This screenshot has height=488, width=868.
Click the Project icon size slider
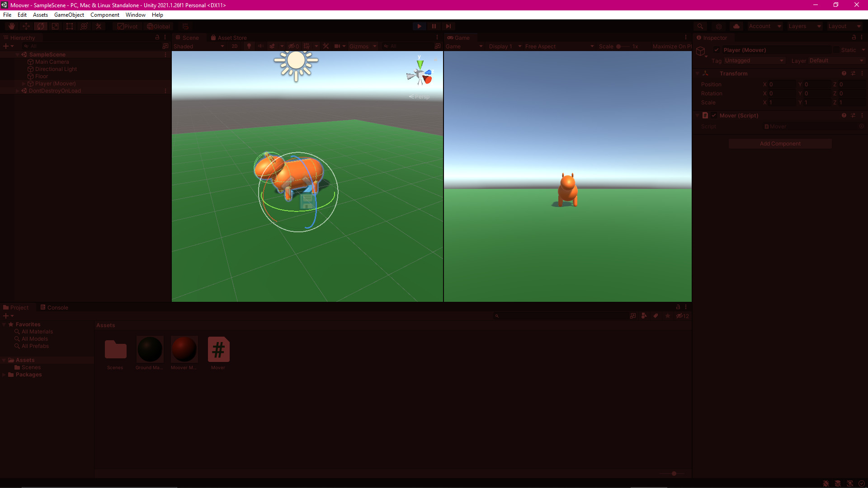click(674, 474)
